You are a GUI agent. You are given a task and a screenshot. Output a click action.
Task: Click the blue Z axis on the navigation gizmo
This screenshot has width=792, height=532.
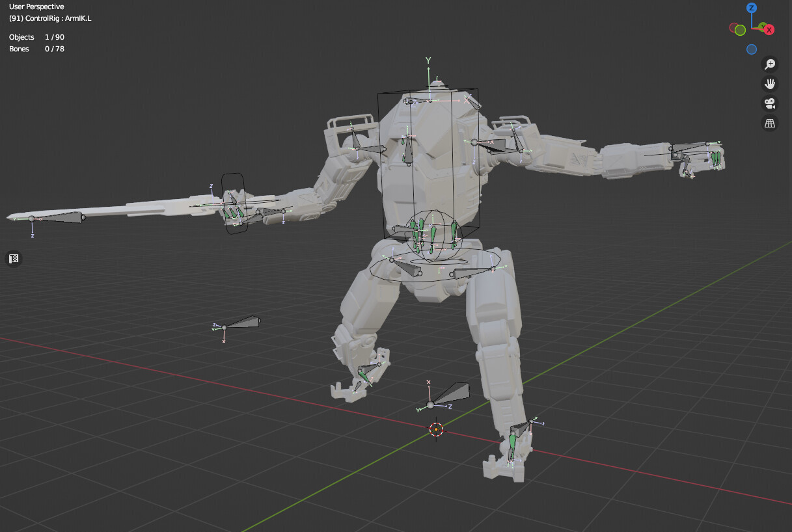click(752, 8)
